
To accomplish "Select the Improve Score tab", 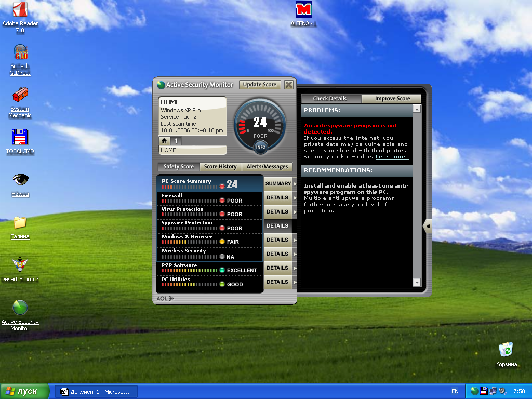I will (392, 98).
